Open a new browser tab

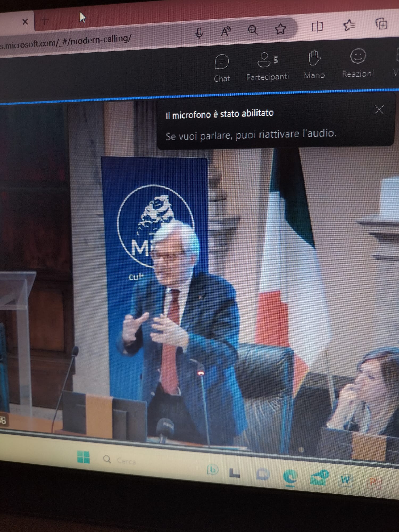44,20
